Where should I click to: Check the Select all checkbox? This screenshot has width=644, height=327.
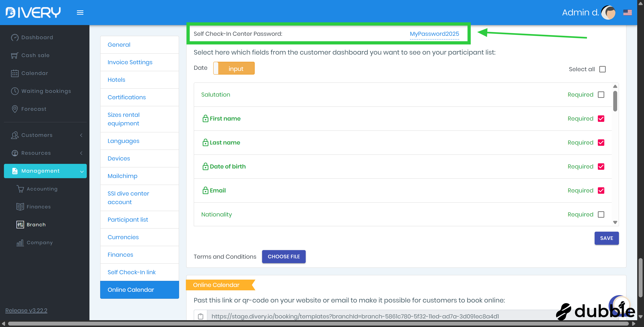click(x=602, y=69)
